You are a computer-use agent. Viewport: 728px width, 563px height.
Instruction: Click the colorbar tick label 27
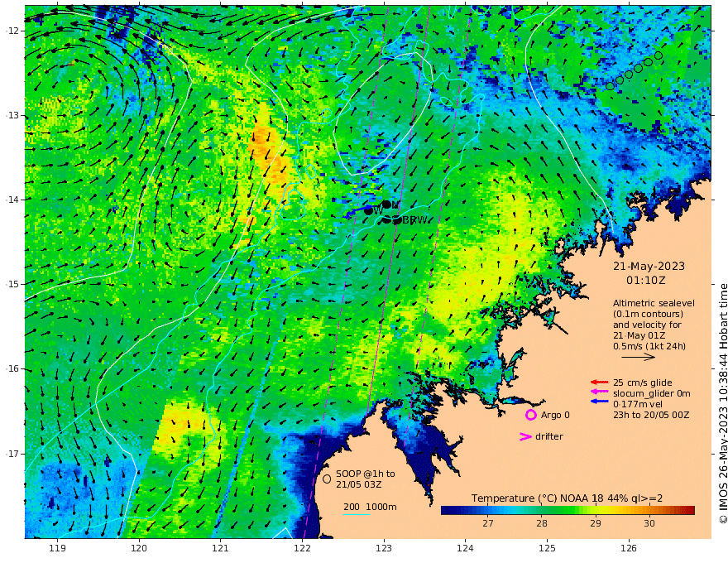pyautogui.click(x=487, y=523)
